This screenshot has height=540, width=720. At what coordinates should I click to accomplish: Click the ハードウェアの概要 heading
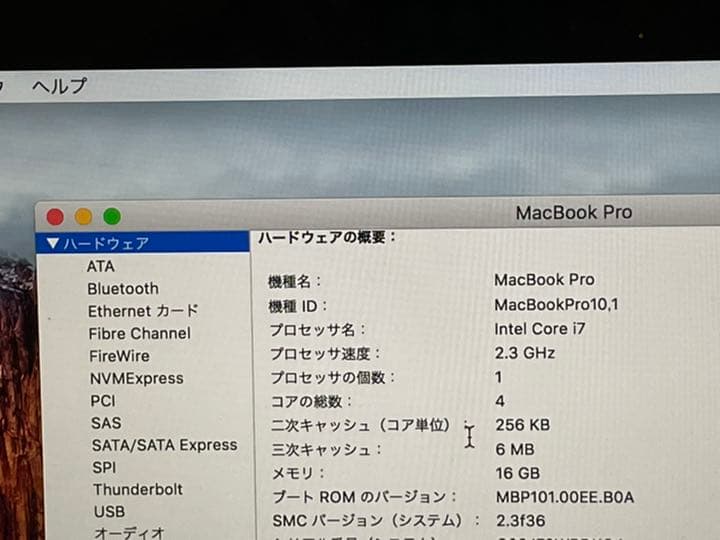click(x=327, y=237)
